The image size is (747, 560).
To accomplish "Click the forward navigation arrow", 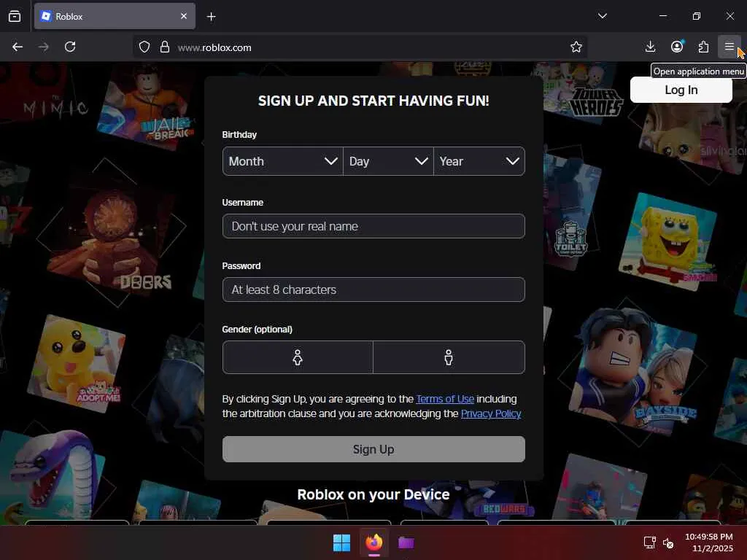I will 43,47.
